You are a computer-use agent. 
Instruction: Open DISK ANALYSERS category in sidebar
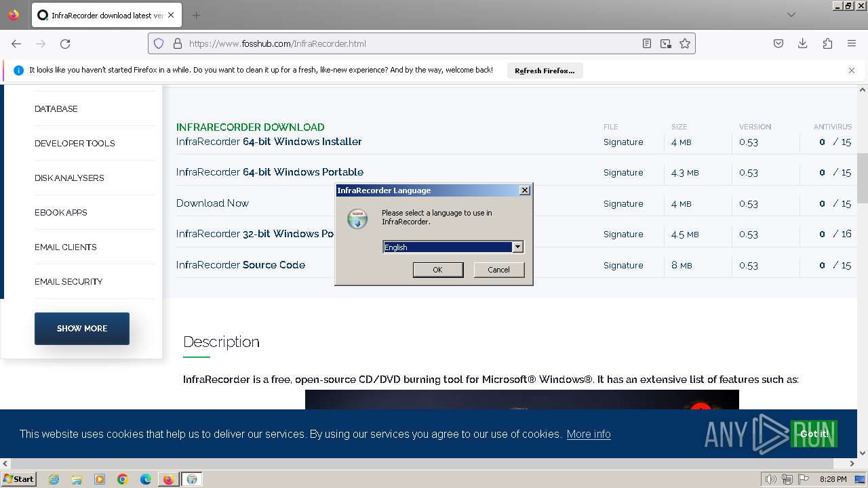click(69, 178)
